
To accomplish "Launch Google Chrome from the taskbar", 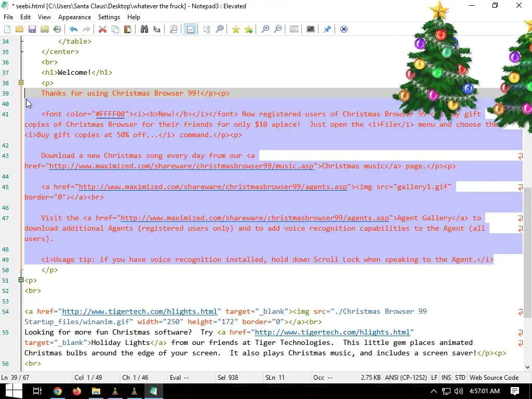I will pos(58,391).
